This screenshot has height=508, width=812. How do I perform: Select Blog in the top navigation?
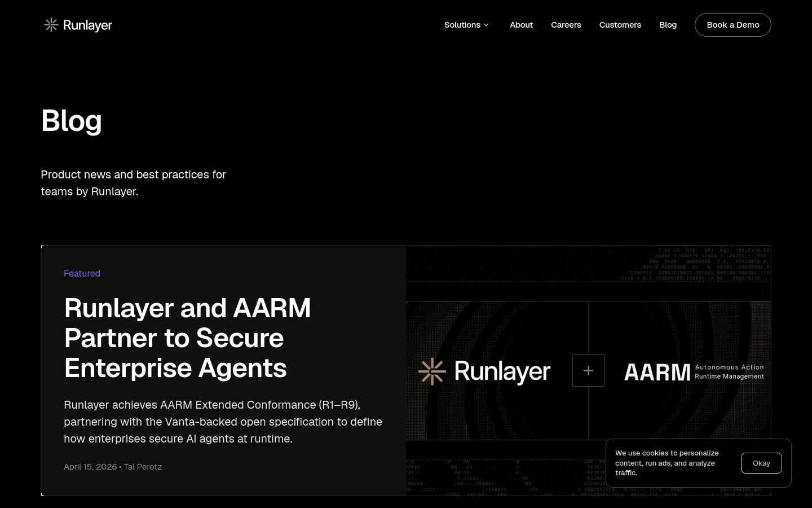coord(668,25)
